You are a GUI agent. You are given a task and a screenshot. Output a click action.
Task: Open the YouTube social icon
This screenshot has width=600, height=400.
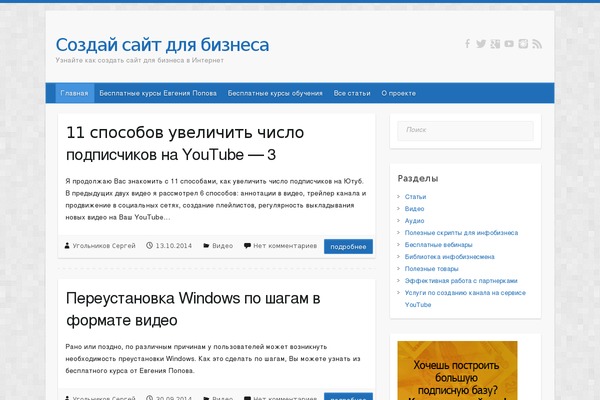(x=509, y=44)
